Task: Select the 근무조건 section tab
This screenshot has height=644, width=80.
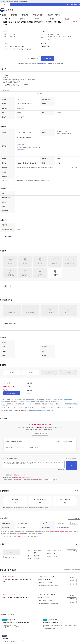Action: [x=22, y=19]
